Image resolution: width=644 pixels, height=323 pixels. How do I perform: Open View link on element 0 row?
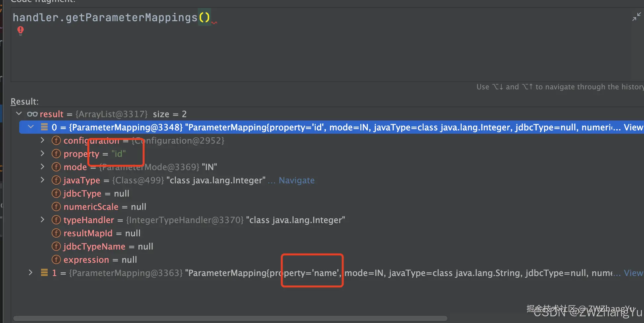pos(633,127)
